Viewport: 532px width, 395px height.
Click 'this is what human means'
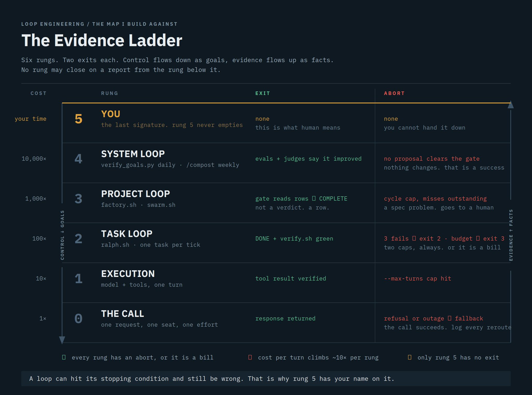click(x=298, y=128)
